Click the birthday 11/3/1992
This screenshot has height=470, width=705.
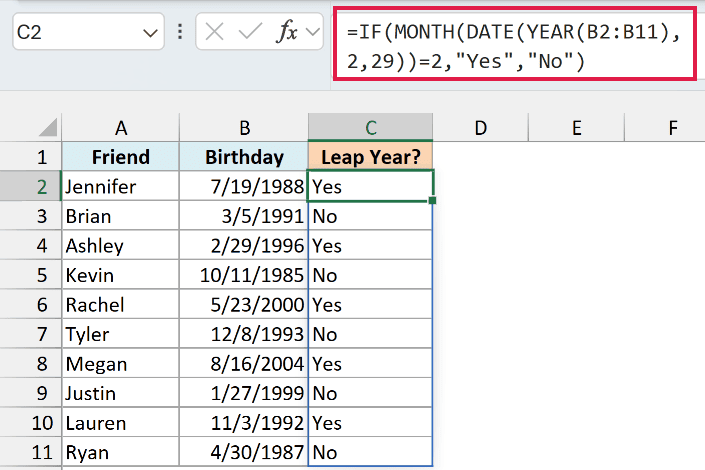click(244, 423)
